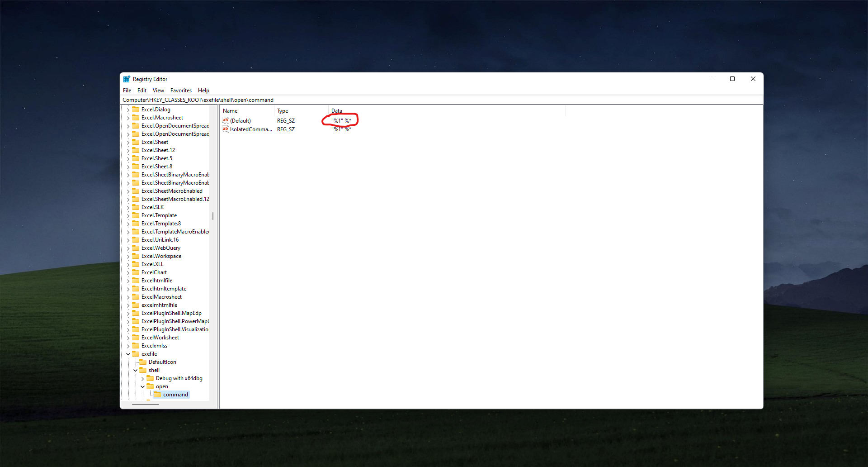Image resolution: width=868 pixels, height=467 pixels.
Task: Click the folder icon next to Excel.Macrosheet
Action: (136, 118)
